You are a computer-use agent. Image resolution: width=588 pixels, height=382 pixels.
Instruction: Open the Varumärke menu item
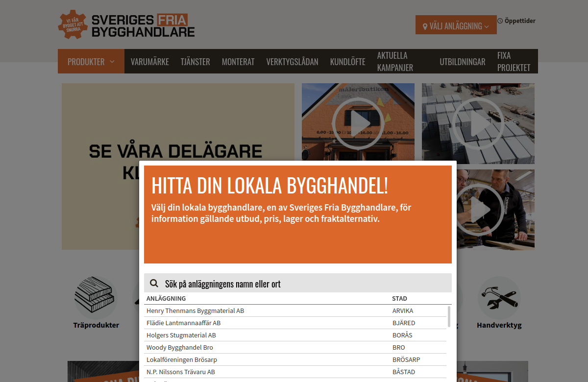[x=150, y=62]
